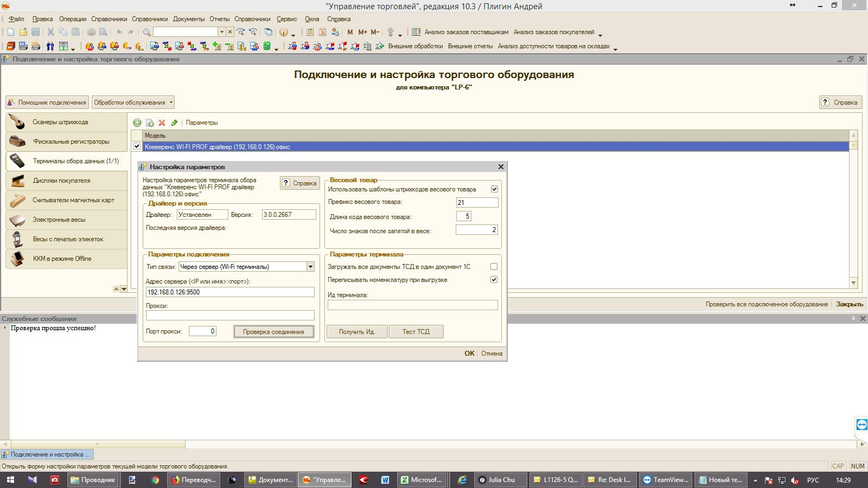The height and width of the screenshot is (488, 868).
Task: Click the first red book icon in second toolbar
Action: pyautogui.click(x=10, y=46)
